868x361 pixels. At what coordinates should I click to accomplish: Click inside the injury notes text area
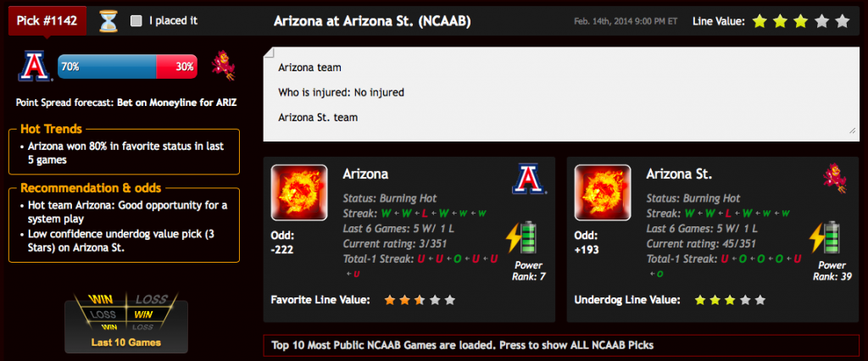point(561,94)
